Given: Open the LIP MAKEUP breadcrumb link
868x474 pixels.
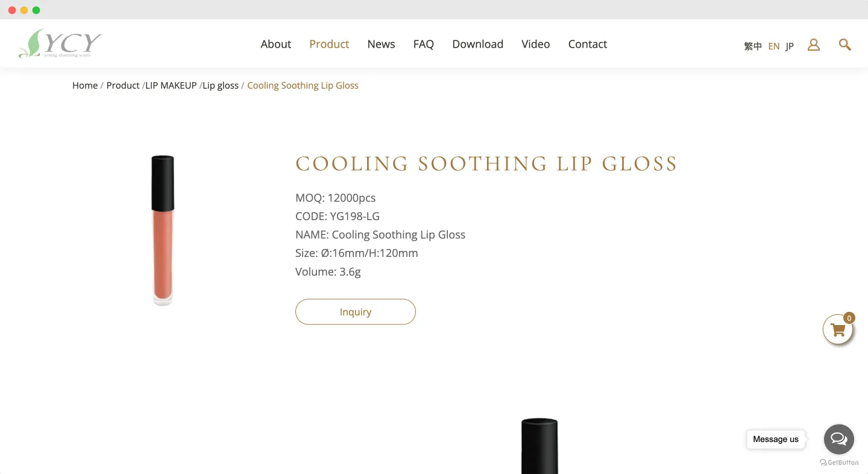Looking at the screenshot, I should (171, 86).
